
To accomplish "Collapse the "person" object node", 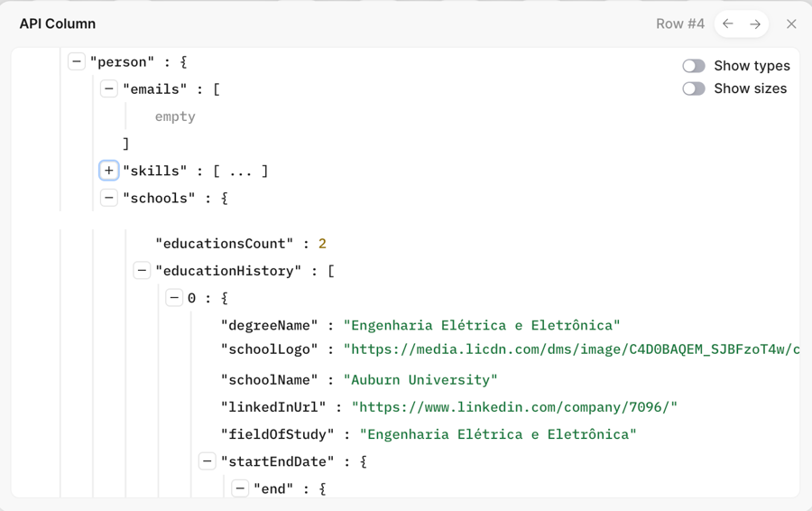I will coord(77,62).
